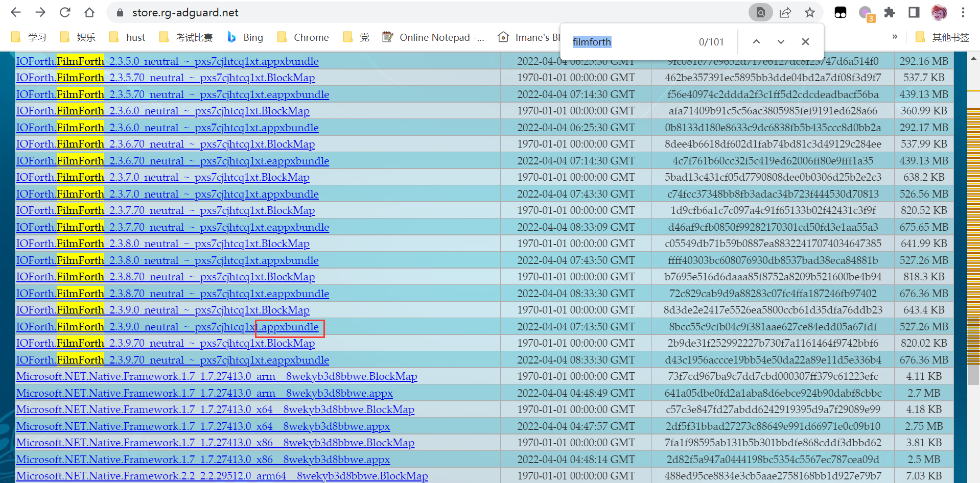Select the hash starting with d43c1956
Image resolution: width=980 pixels, height=483 pixels.
coord(773,360)
